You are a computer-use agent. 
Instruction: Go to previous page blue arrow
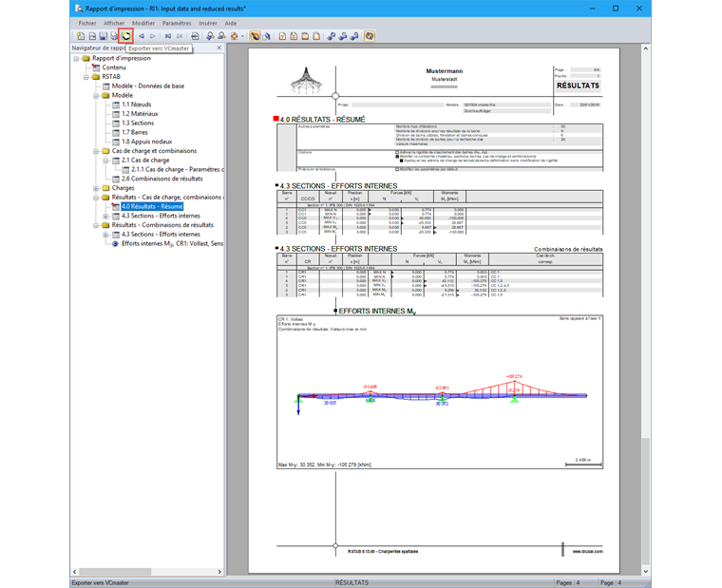pos(142,36)
